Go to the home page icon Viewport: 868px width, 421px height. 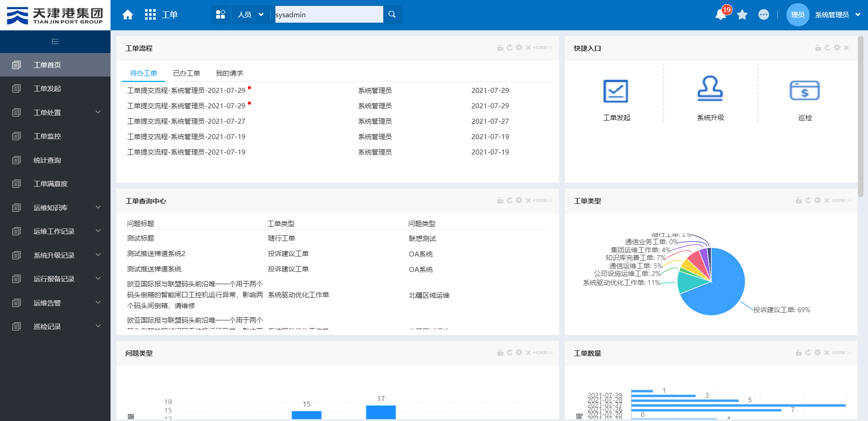[128, 15]
